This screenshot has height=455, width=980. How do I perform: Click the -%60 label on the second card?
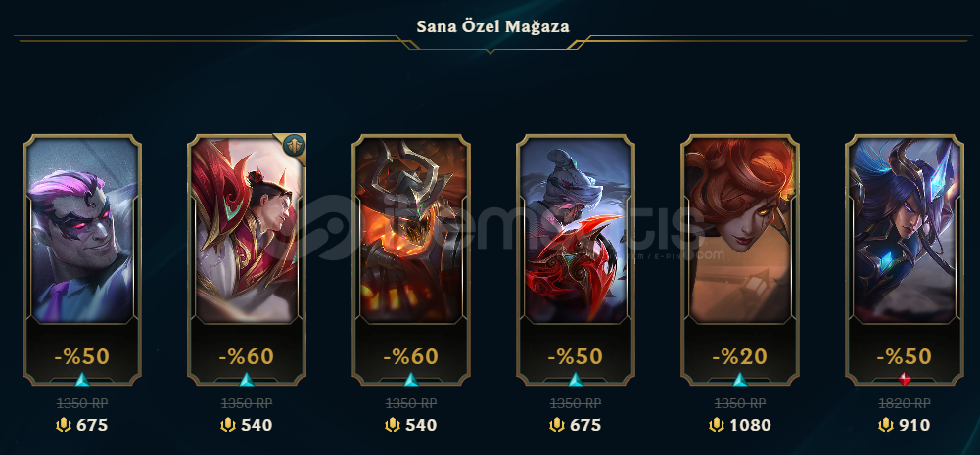(x=247, y=356)
